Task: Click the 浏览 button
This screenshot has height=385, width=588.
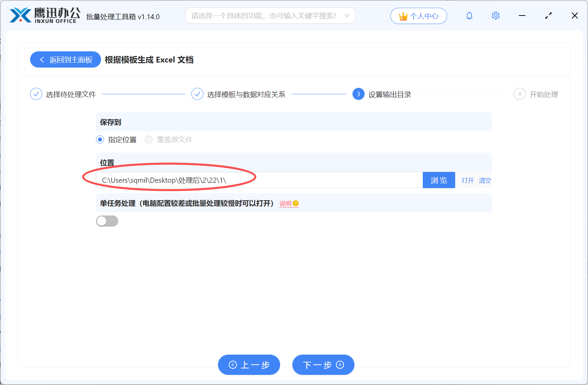Action: pos(439,180)
